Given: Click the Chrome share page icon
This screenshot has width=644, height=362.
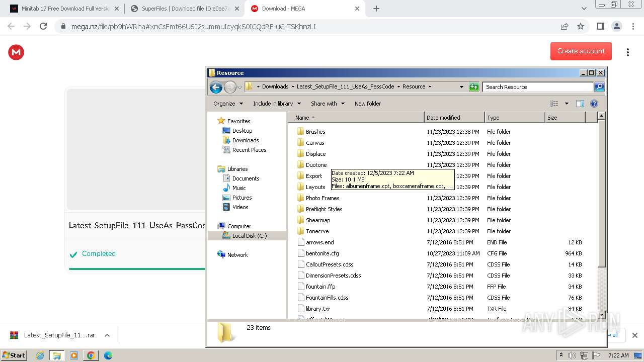Looking at the screenshot, I should pyautogui.click(x=565, y=26).
